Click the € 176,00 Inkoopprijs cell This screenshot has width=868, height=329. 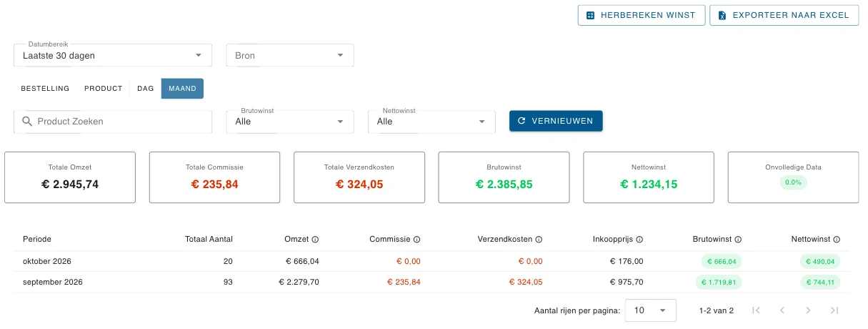[x=627, y=261]
